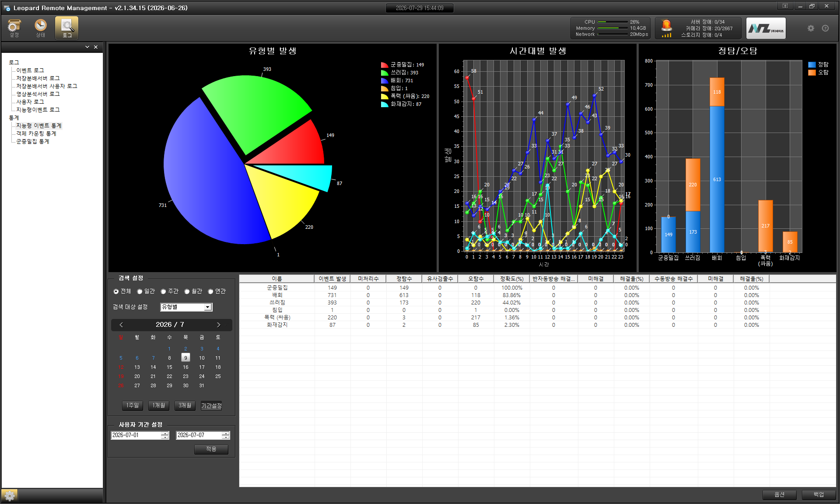840x504 pixels.
Task: Select the 주간 radio button
Action: [163, 291]
